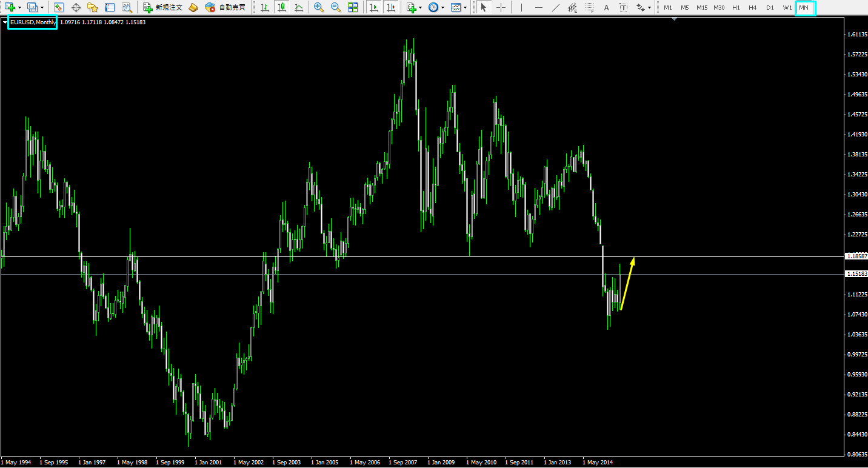Screen dimensions: 868x468
Task: Open the indicators list dropdown arrow
Action: 420,8
